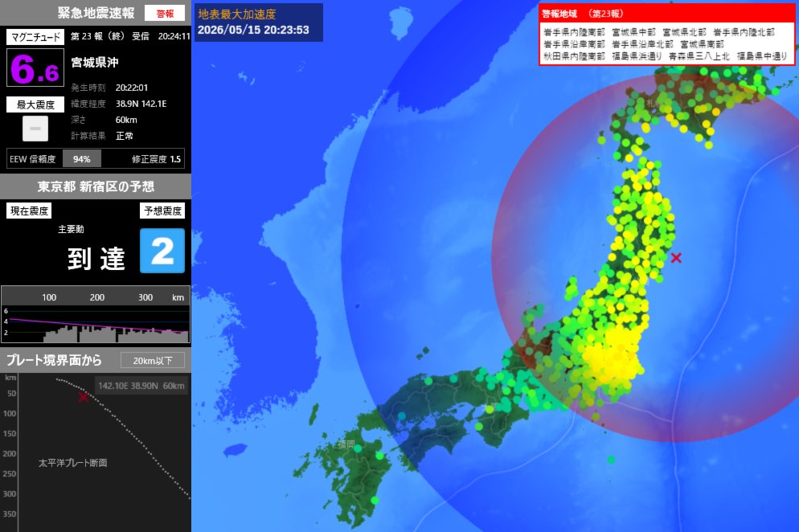Click the red X on the plate cross-section
The width and height of the screenshot is (799, 532).
pyautogui.click(x=83, y=396)
